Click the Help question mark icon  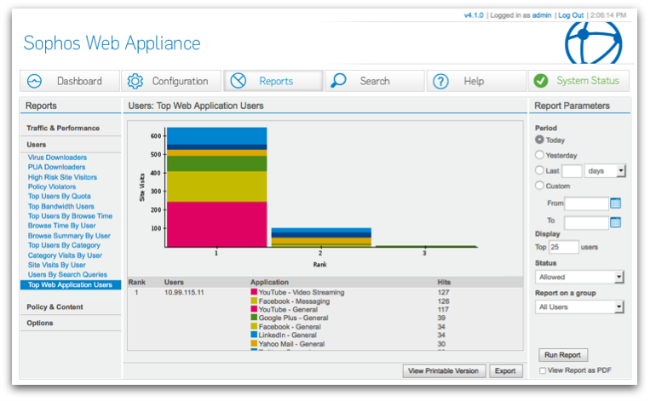coord(441,81)
